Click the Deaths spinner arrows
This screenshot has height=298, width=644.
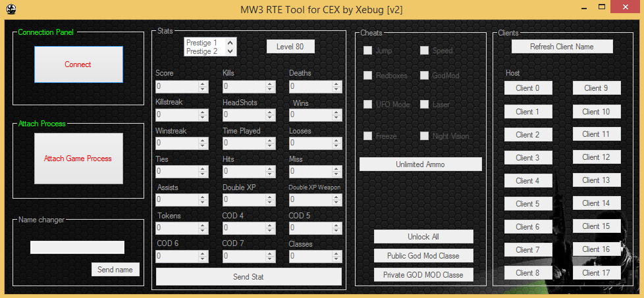[336, 87]
